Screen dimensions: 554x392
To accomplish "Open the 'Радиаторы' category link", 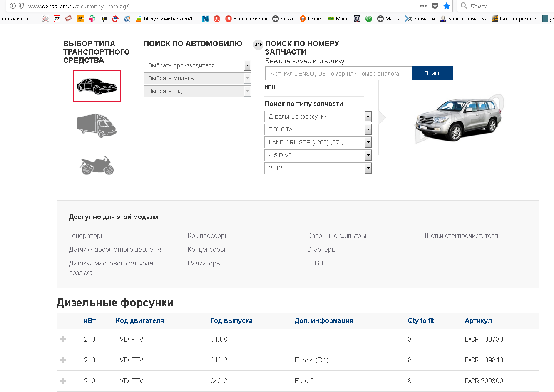I will (204, 263).
